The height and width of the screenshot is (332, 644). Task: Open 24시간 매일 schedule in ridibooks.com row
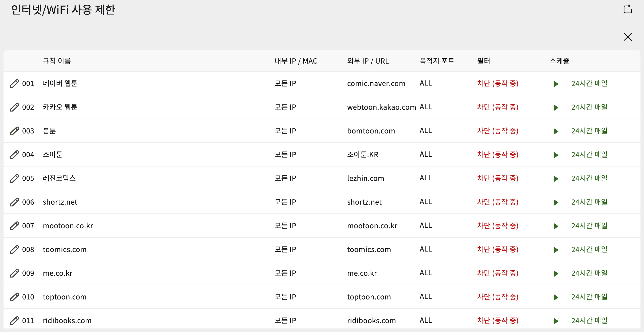[x=589, y=320]
